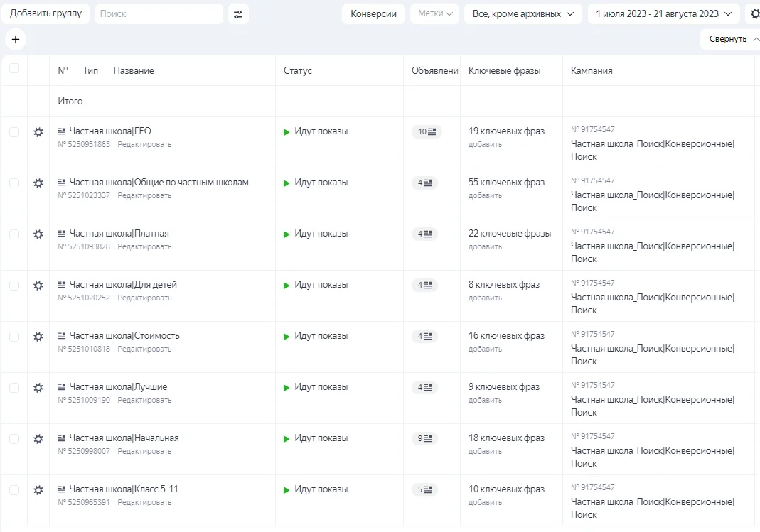Check the box for Частная школа|ГЕО
Image resolution: width=760 pixels, height=532 pixels.
click(x=14, y=132)
